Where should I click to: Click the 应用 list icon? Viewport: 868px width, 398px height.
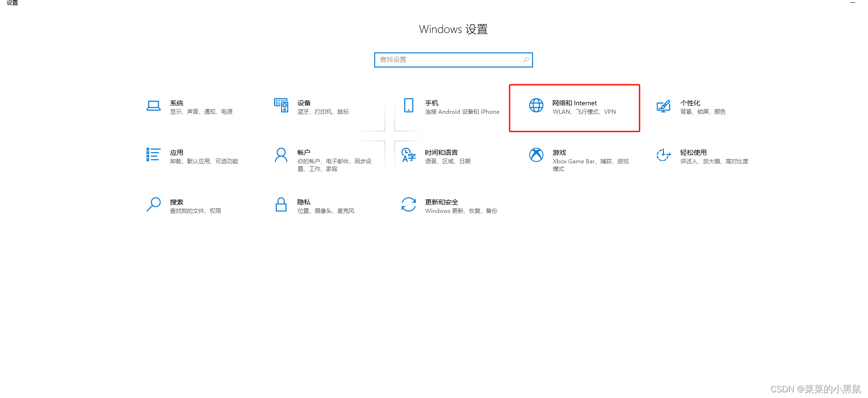pyautogui.click(x=153, y=154)
